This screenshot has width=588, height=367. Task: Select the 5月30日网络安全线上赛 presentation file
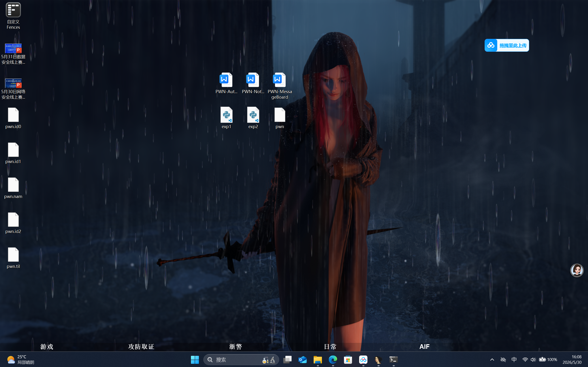[x=13, y=89]
